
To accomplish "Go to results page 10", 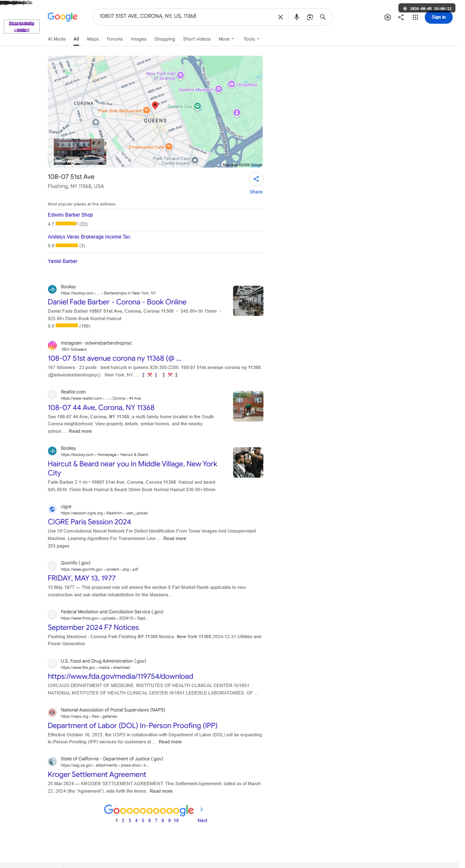I will tap(176, 820).
